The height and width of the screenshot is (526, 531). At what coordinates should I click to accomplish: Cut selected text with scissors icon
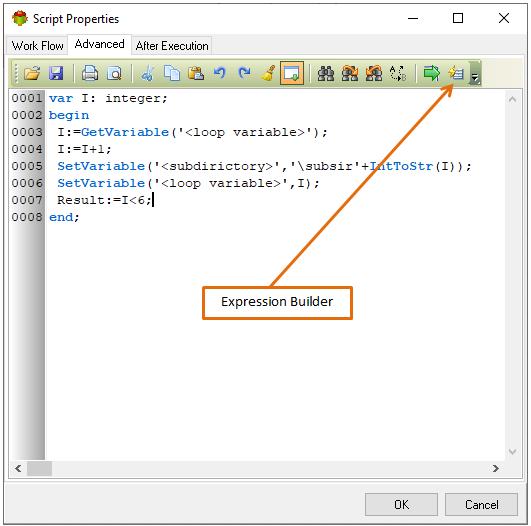pyautogui.click(x=148, y=73)
